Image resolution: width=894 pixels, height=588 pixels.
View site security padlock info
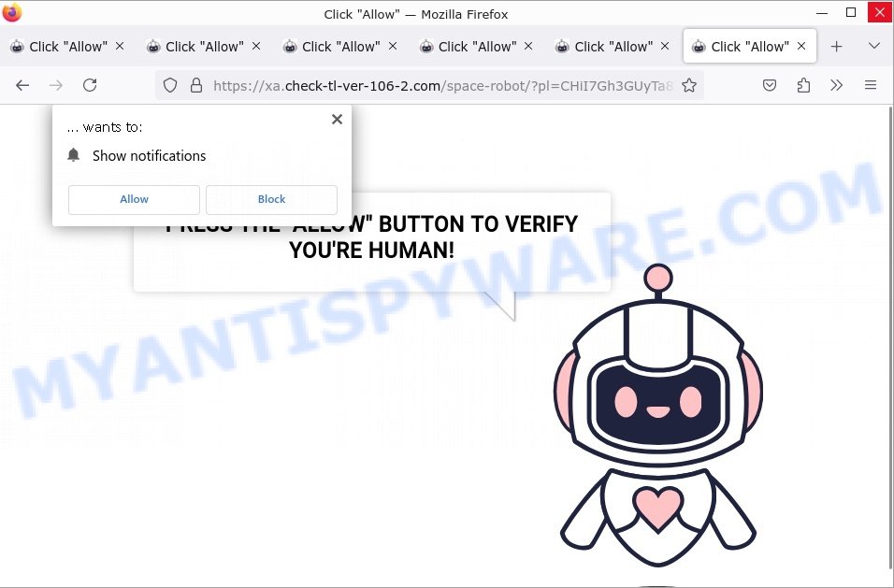point(196,85)
